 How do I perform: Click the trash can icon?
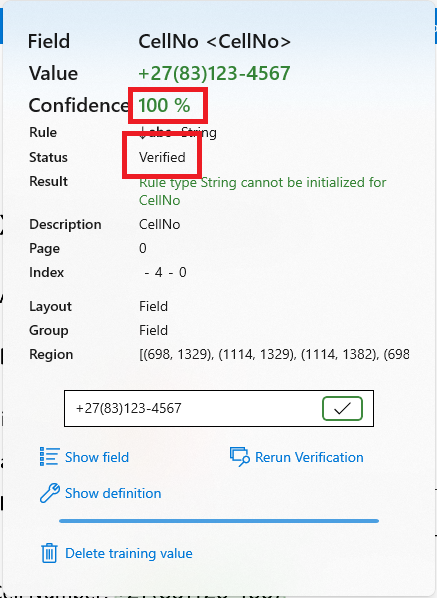pyautogui.click(x=49, y=553)
